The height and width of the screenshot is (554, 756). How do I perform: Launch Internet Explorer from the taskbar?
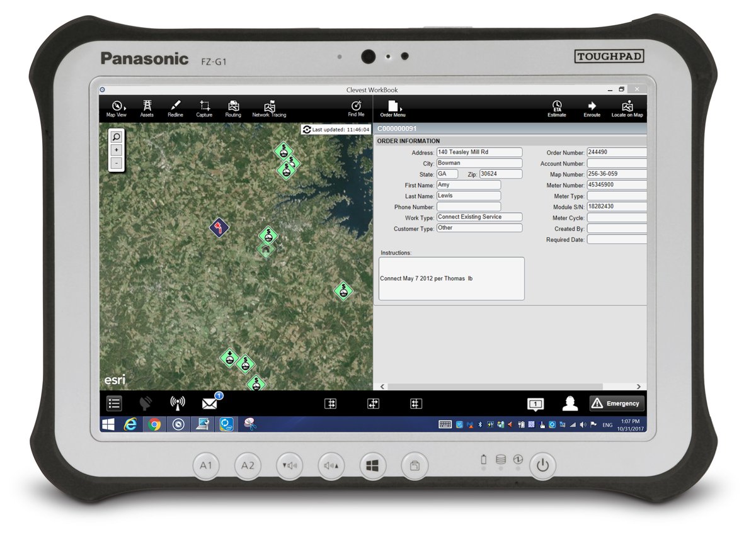pos(130,424)
